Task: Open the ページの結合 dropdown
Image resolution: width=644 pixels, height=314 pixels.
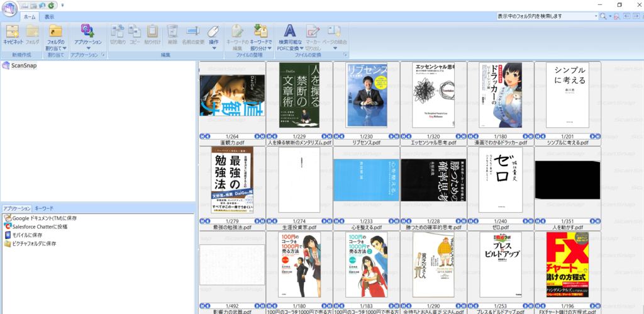Action: click(x=335, y=37)
